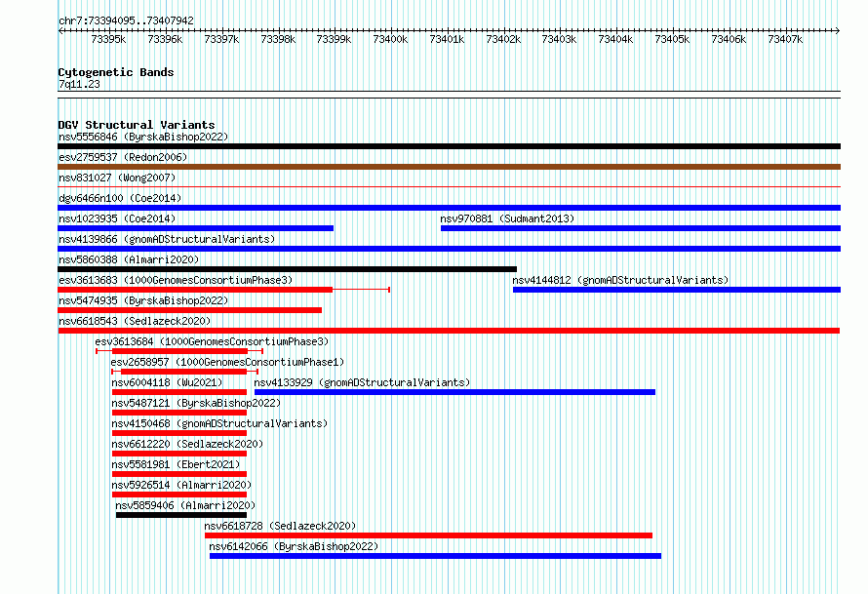Click the black nsv5860388 variant bar
The width and height of the screenshot is (868, 594).
coord(288,269)
